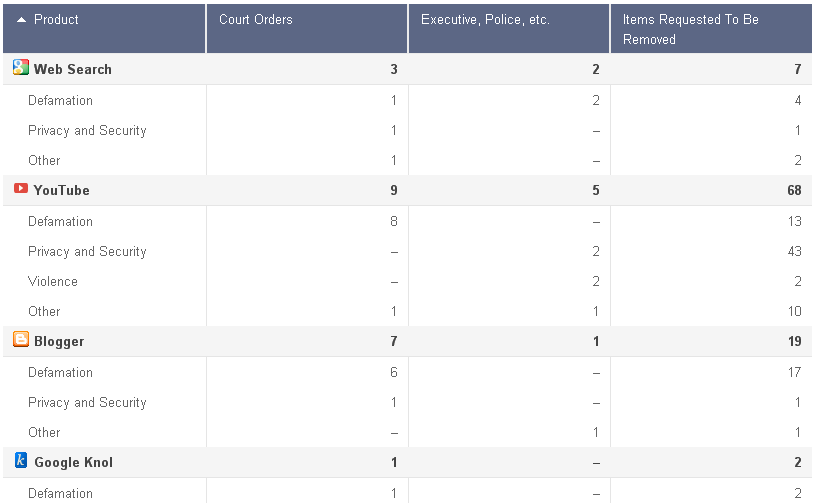This screenshot has height=503, width=814.
Task: Click the YouTube red play icon
Action: coord(20,189)
